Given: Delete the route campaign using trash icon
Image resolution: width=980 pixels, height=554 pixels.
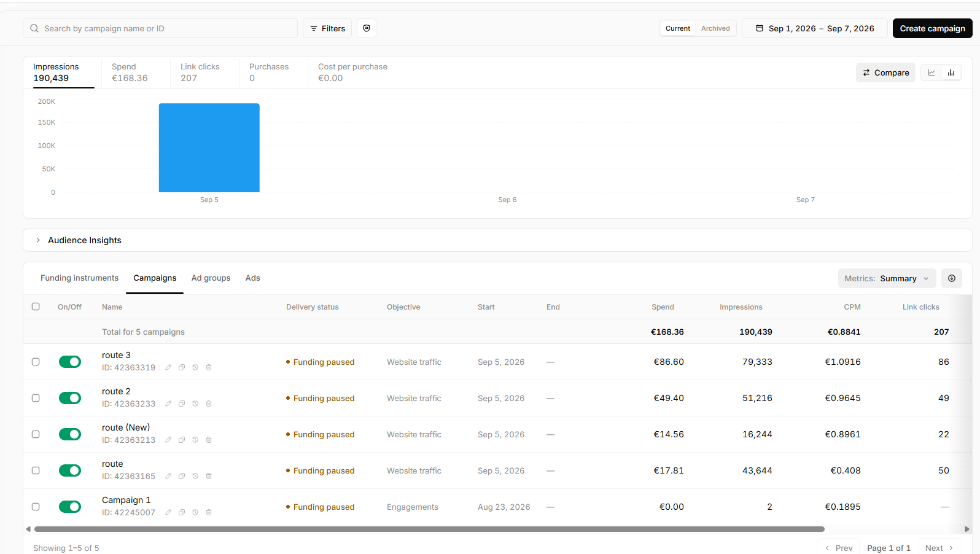Looking at the screenshot, I should (209, 476).
